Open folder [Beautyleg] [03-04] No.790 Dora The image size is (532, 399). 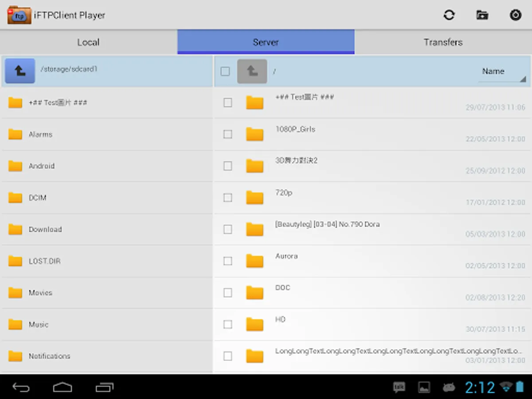click(x=328, y=224)
